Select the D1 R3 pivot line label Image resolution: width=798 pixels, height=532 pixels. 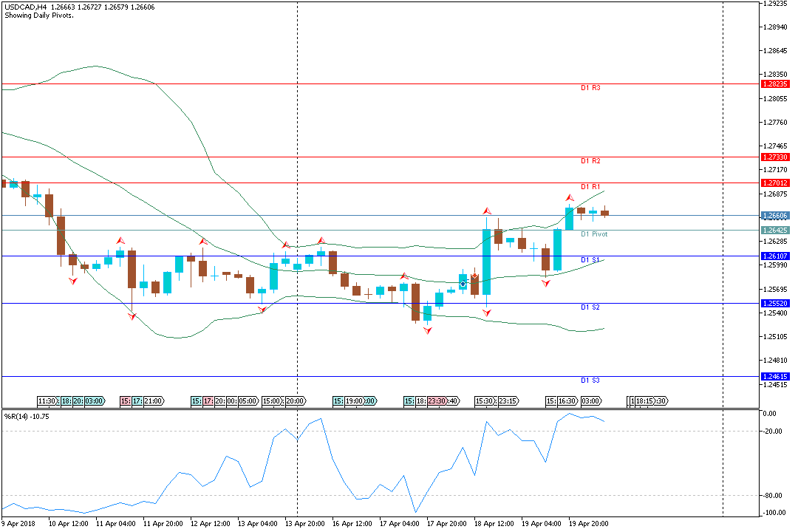(590, 88)
